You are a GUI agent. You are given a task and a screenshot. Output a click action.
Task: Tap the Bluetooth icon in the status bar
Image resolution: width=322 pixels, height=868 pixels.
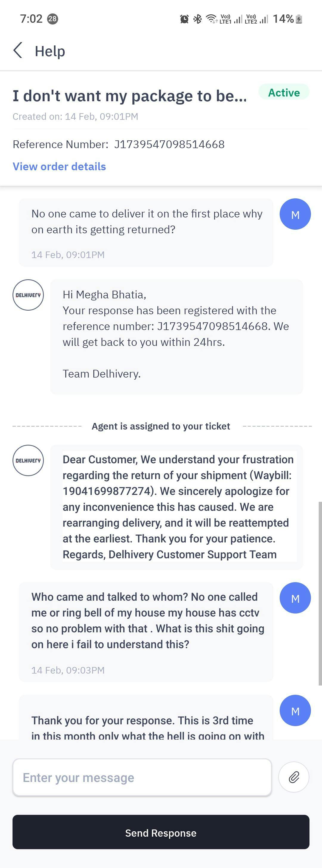[x=197, y=19]
